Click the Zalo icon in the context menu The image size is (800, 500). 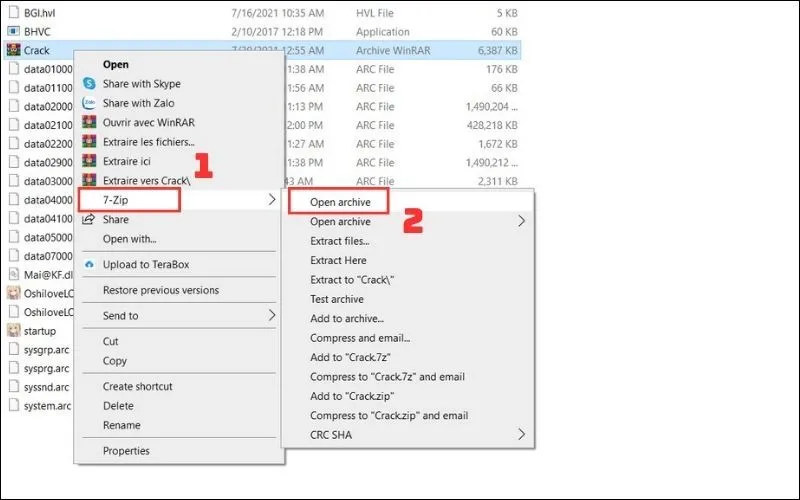tap(89, 103)
